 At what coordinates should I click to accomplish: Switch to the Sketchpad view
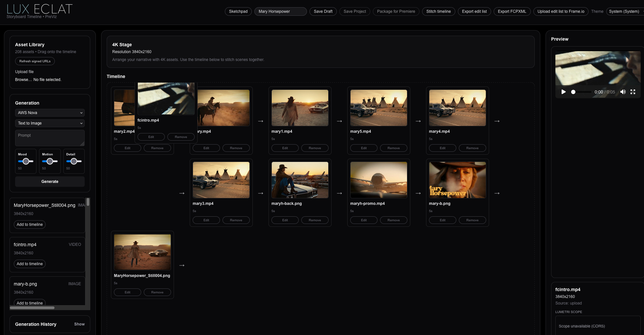[x=238, y=11]
